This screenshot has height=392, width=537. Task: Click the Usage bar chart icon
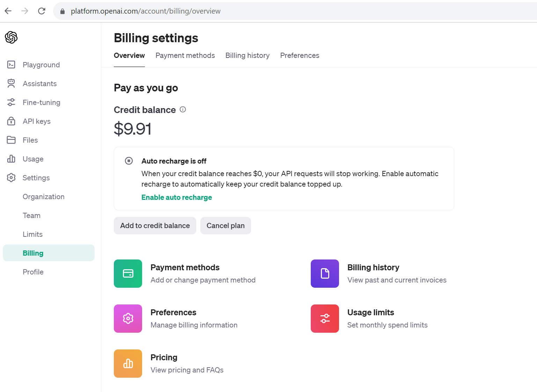[11, 159]
